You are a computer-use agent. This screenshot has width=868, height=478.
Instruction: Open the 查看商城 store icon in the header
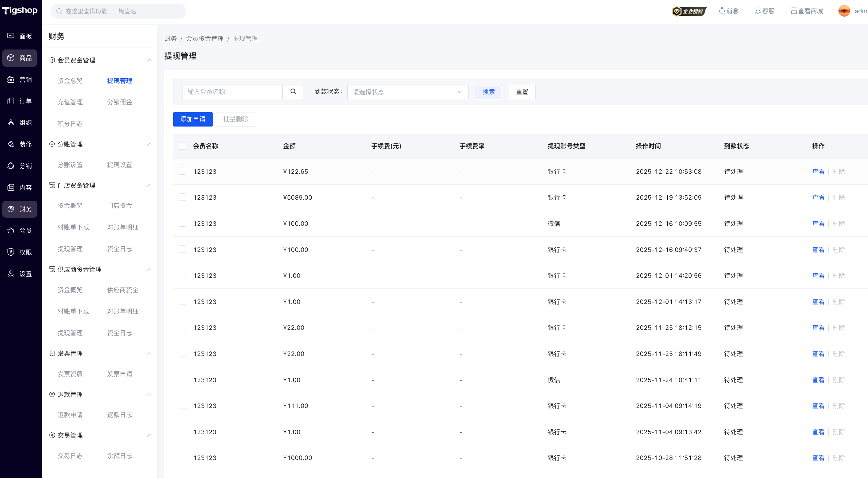(x=793, y=11)
